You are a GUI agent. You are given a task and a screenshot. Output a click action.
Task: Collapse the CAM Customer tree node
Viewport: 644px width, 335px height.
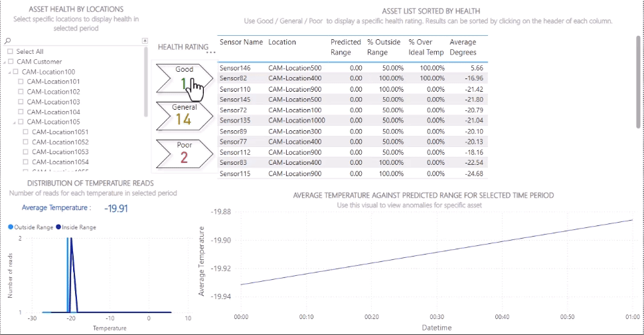(4, 62)
